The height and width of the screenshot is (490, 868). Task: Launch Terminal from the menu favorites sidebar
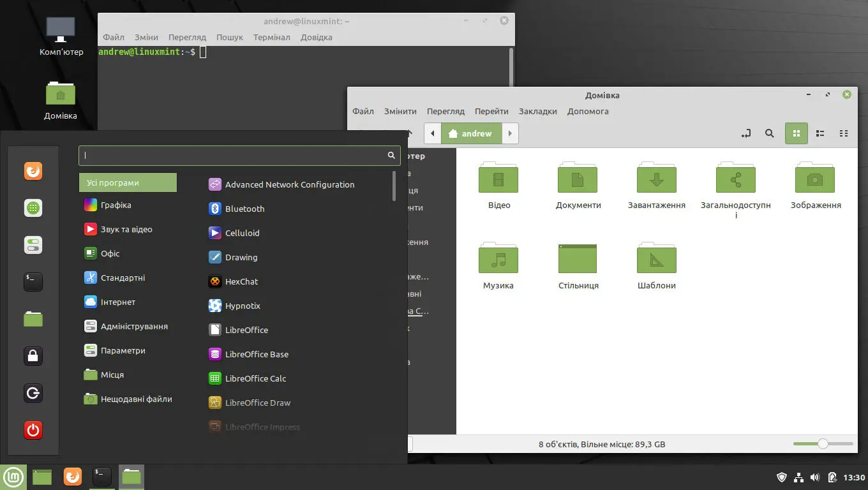(33, 282)
